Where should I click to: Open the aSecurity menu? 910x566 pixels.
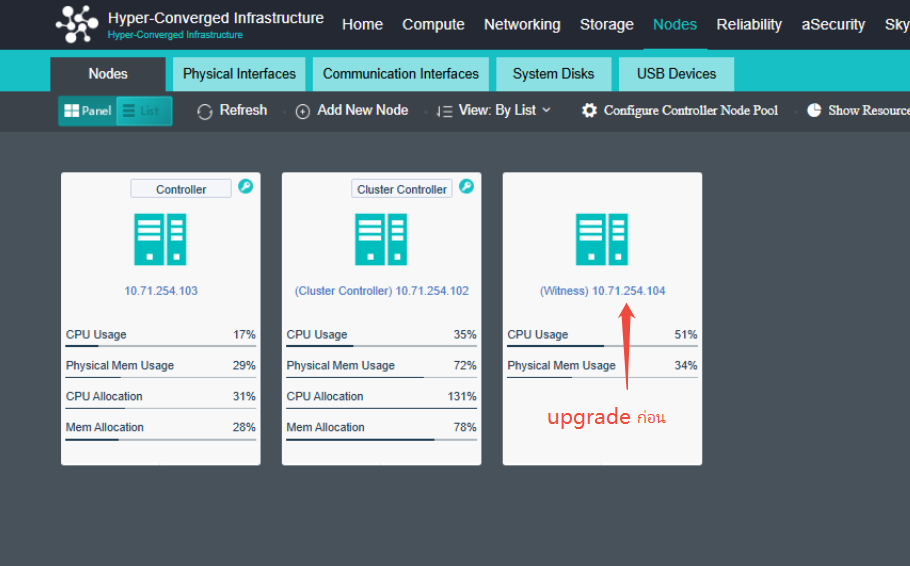tap(833, 25)
